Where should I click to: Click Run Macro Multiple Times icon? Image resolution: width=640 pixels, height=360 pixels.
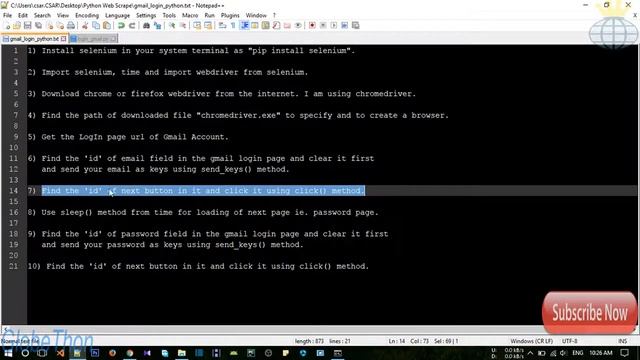pos(344,25)
